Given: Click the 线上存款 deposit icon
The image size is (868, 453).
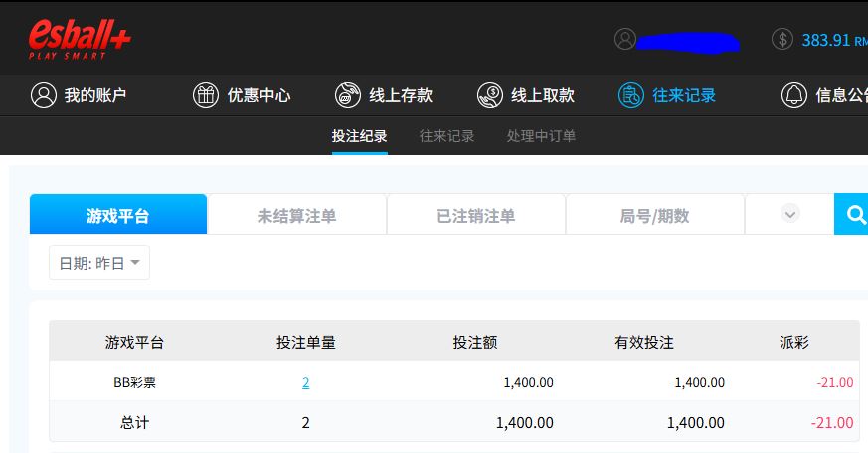Looking at the screenshot, I should (x=348, y=95).
